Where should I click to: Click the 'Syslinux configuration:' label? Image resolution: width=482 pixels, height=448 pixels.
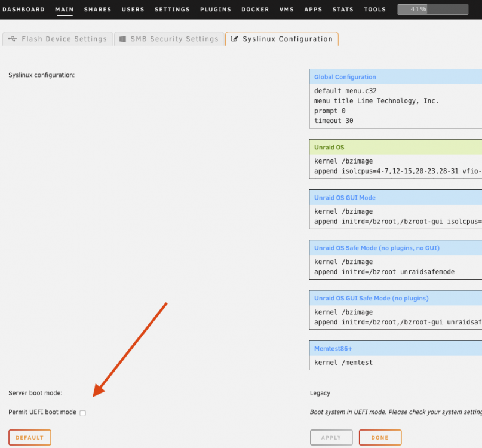[x=41, y=75]
